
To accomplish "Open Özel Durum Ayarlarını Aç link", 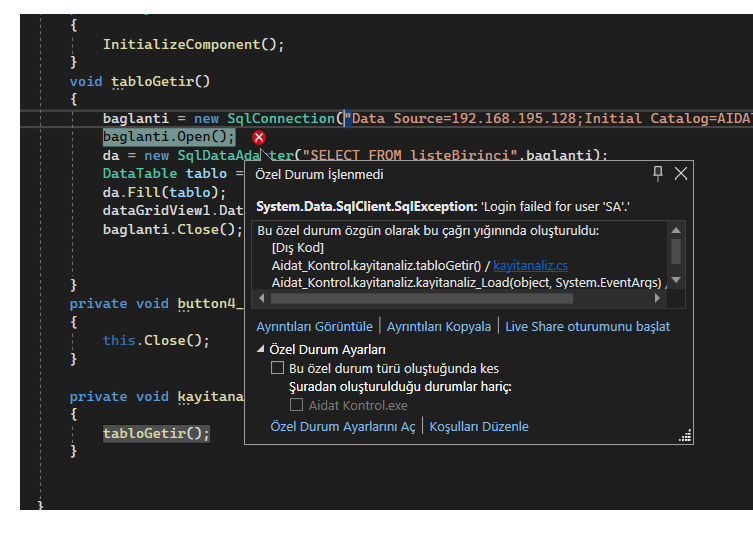I will (x=342, y=426).
